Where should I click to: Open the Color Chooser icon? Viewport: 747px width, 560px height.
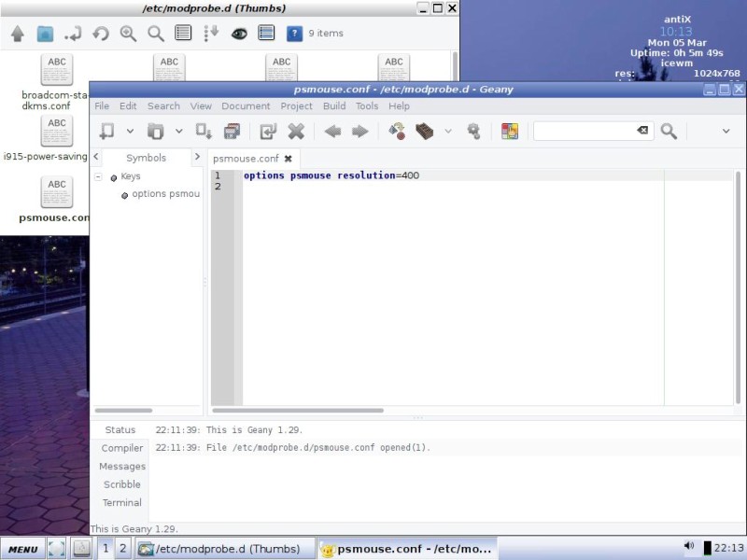[510, 131]
